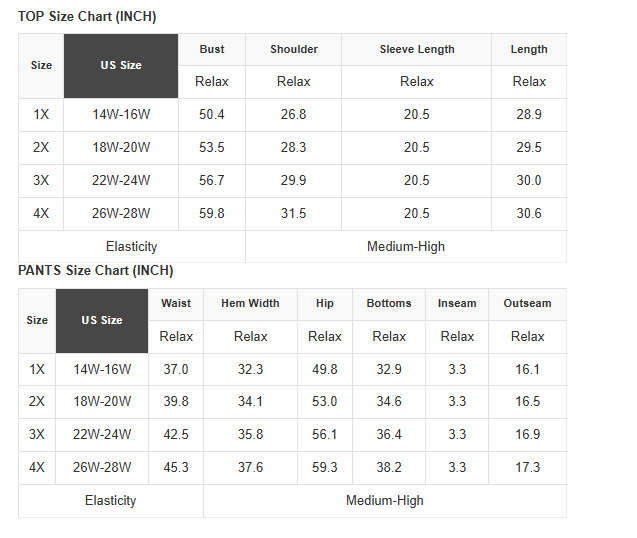Select the Hip column header
Screen dimensions: 637x538
click(x=325, y=303)
